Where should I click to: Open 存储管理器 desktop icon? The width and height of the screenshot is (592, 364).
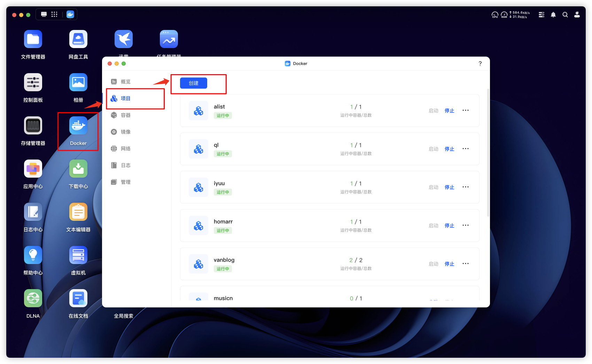click(x=33, y=125)
